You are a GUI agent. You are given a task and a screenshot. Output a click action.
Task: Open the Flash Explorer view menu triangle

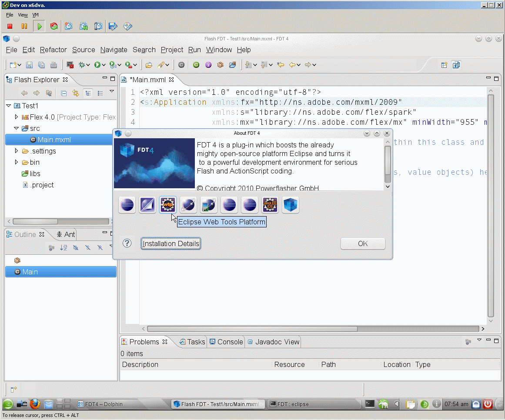(x=112, y=92)
